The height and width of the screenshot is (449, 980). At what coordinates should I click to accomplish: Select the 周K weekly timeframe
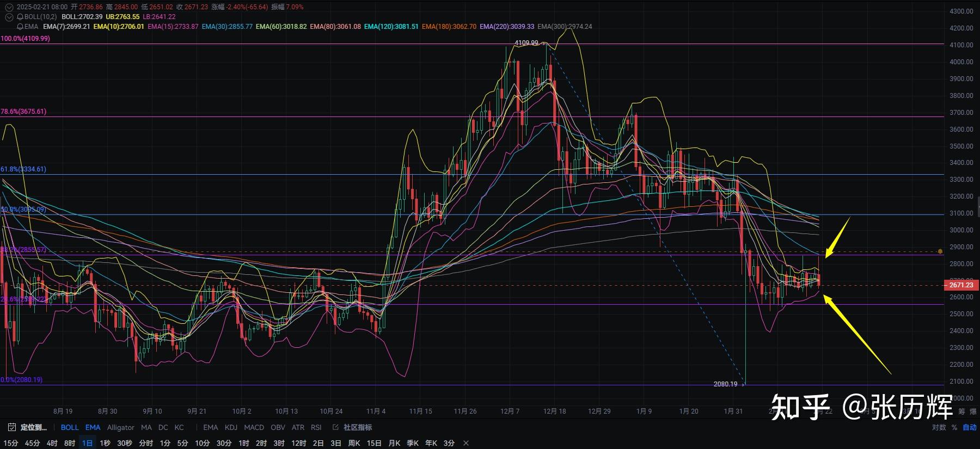point(354,443)
